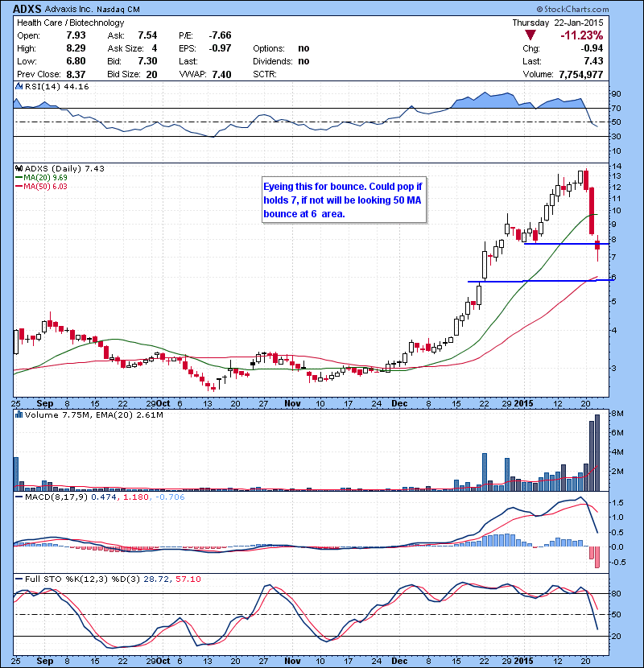Click the Bid Size value 20
Image resolution: width=644 pixels, height=668 pixels.
pos(151,74)
